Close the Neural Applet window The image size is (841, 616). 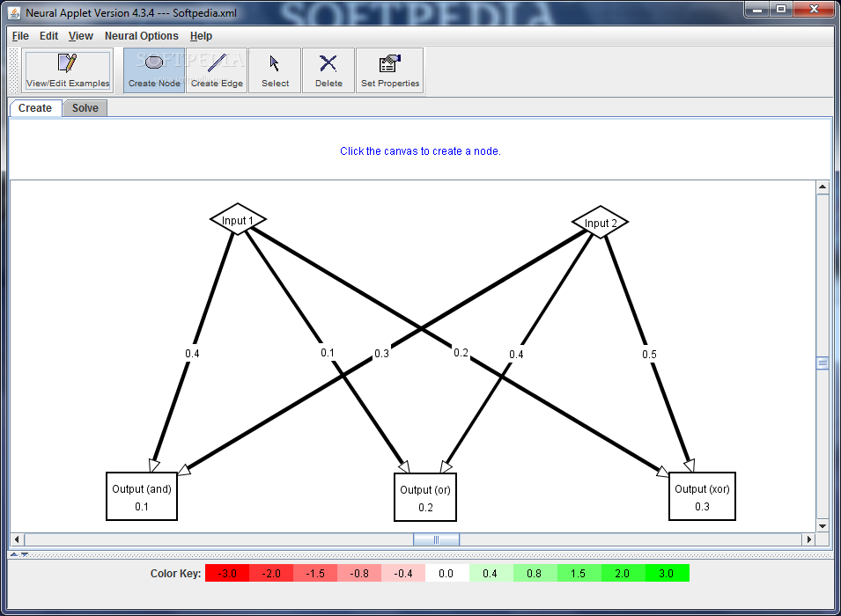[x=814, y=9]
